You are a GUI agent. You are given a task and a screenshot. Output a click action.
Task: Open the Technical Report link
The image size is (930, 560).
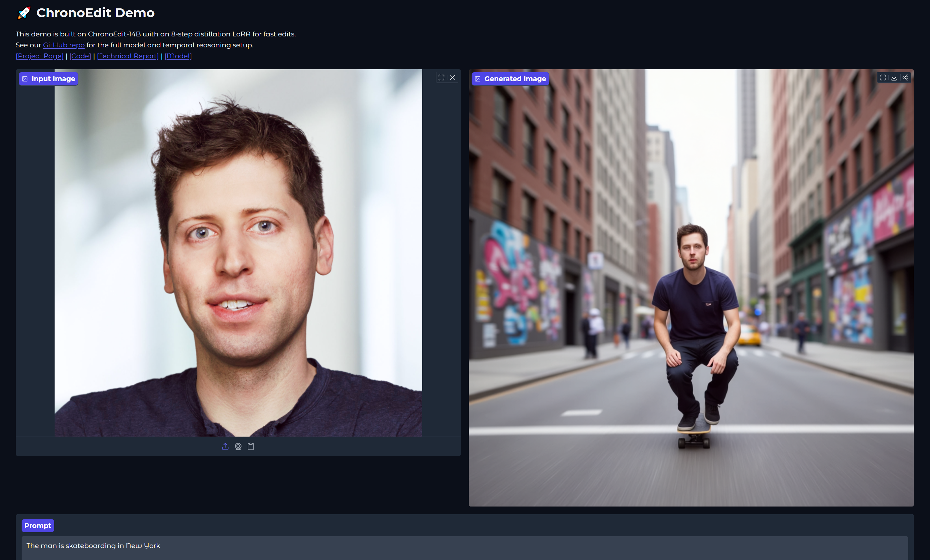tap(127, 56)
